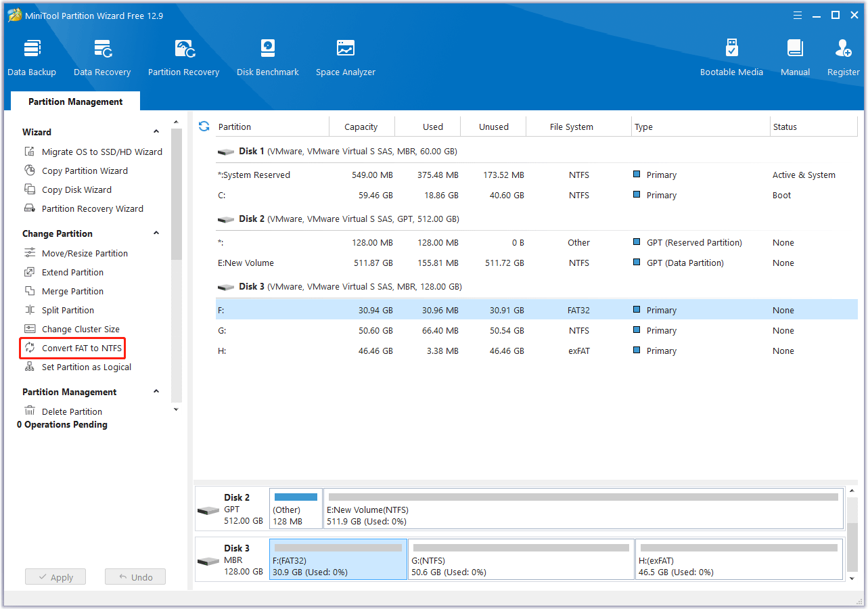Choose Move/Resize Partition
The image size is (868, 609).
76,253
